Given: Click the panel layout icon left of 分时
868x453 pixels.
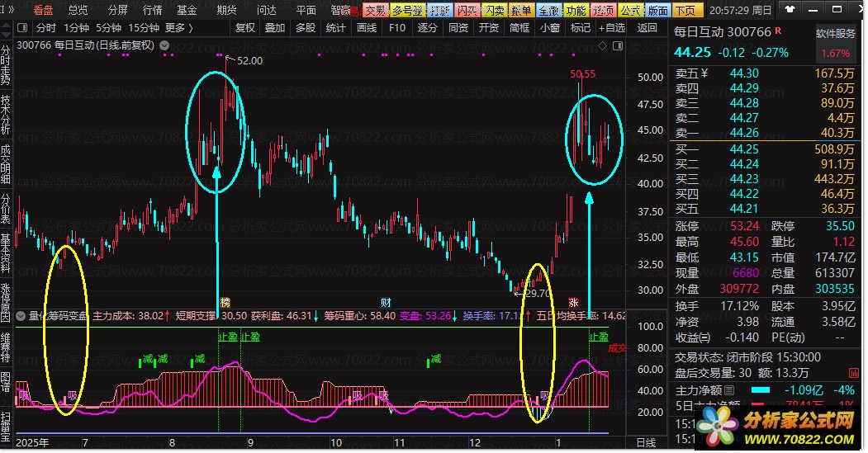Looking at the screenshot, I should (23, 27).
